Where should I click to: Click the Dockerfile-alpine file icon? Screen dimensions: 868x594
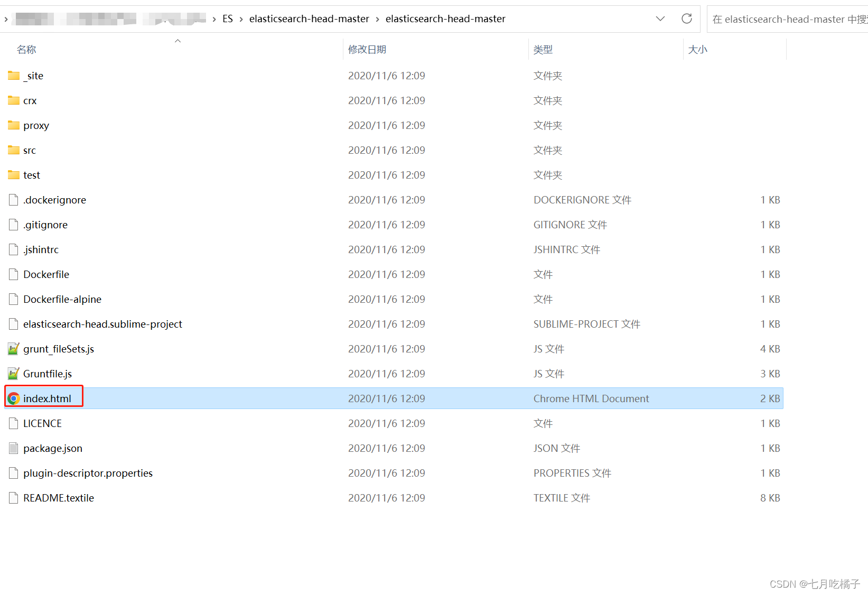[14, 299]
